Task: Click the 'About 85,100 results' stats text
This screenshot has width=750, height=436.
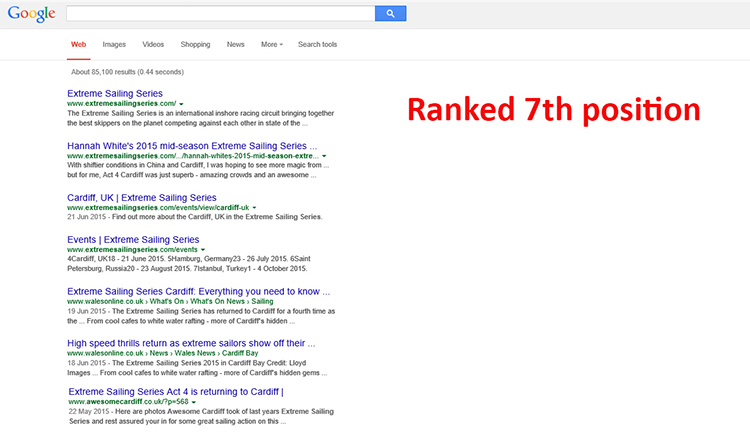Action: 127,72
